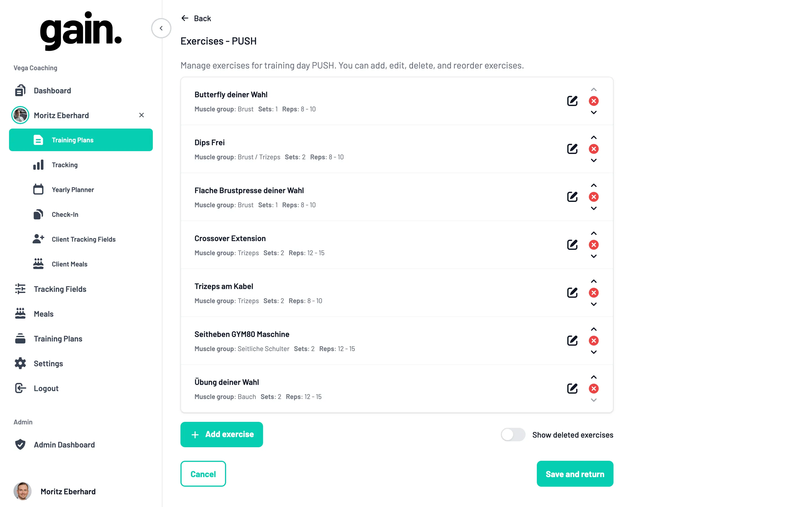
Task: Click the Add exercise button
Action: pos(222,434)
